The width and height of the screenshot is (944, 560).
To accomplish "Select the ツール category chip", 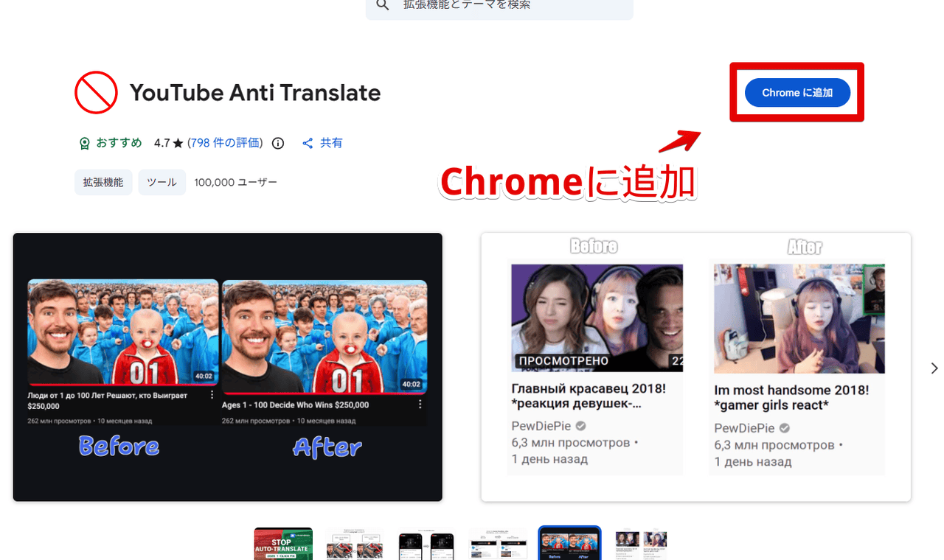I will pos(162,182).
